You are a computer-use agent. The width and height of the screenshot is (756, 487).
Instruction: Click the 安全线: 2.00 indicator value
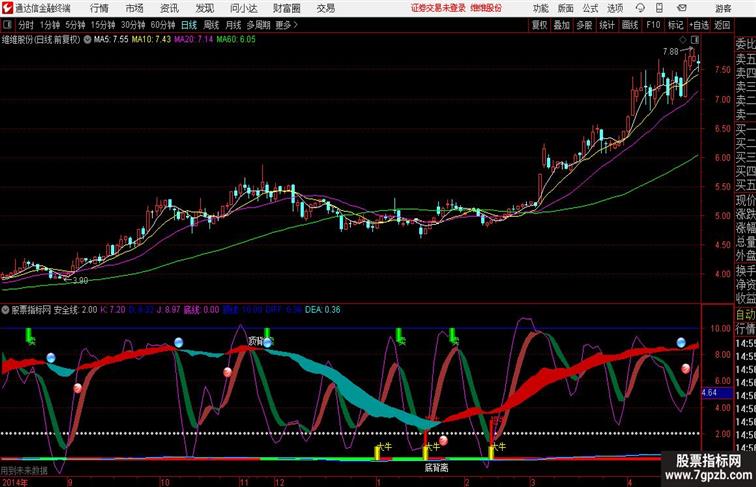[x=75, y=310]
